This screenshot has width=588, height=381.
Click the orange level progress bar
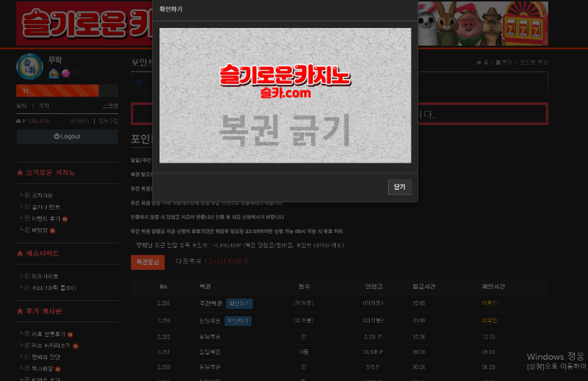(57, 90)
